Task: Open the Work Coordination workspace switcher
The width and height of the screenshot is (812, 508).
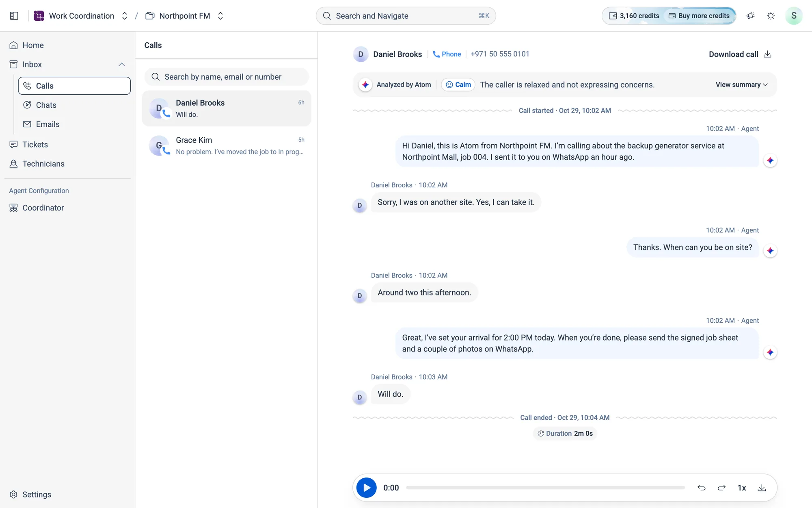Action: [x=125, y=16]
